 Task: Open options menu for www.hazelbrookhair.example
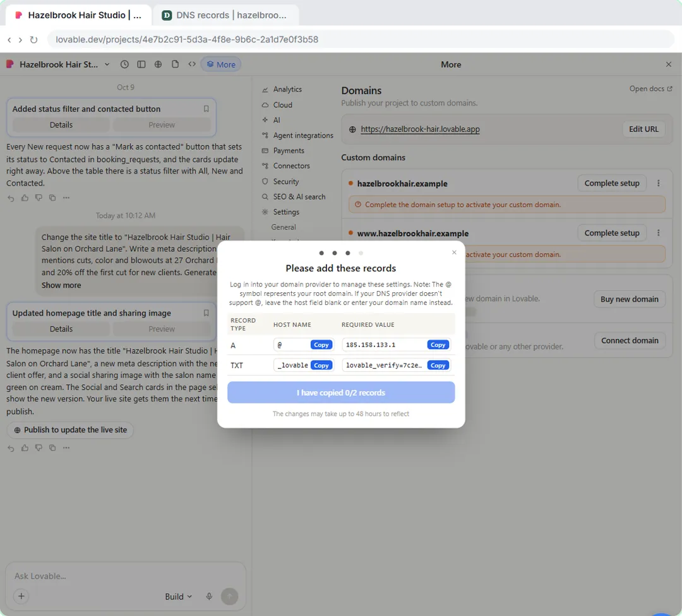click(659, 233)
